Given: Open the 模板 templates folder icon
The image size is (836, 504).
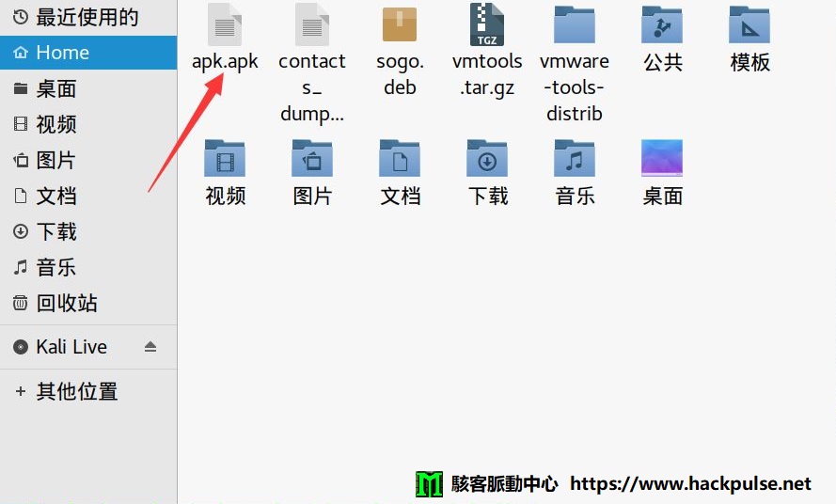Looking at the screenshot, I should point(749,25).
